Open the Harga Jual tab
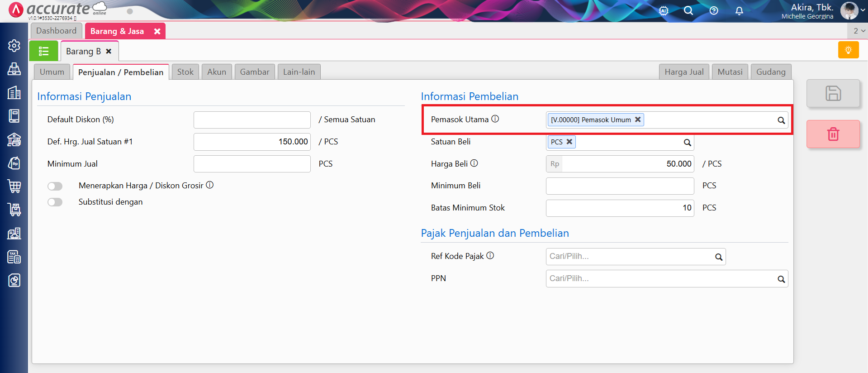Screen dimensions: 868x373 683,72
